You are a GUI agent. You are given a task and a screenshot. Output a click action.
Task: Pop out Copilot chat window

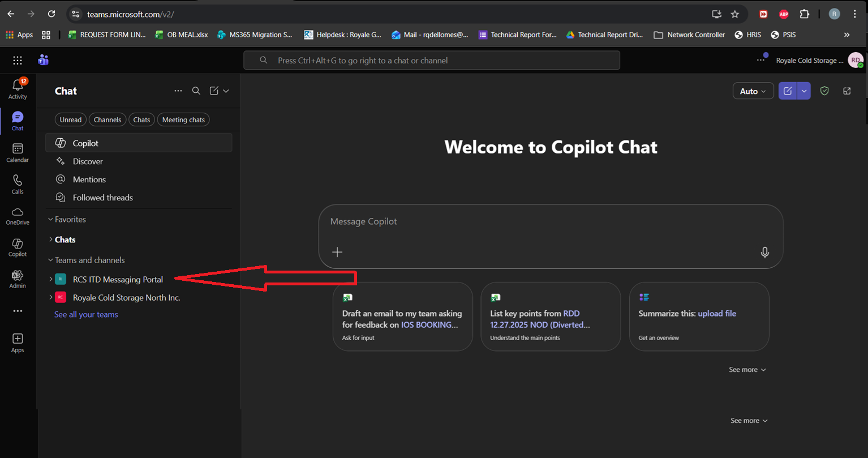tap(847, 91)
